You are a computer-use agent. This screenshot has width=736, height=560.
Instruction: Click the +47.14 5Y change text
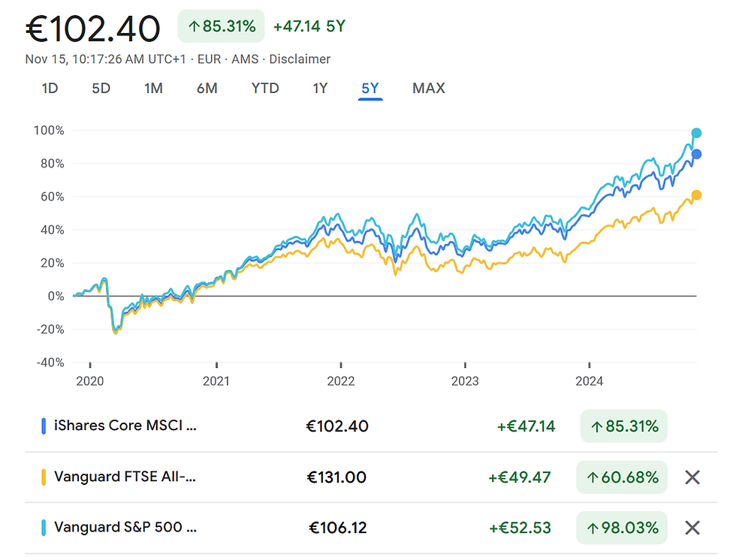[x=309, y=26]
